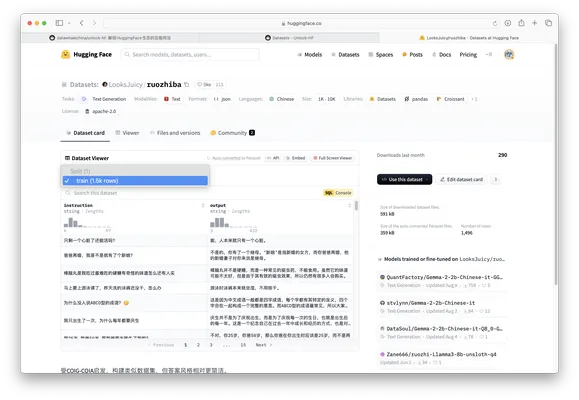
Task: Open Datasets in the top navigation
Action: point(345,55)
